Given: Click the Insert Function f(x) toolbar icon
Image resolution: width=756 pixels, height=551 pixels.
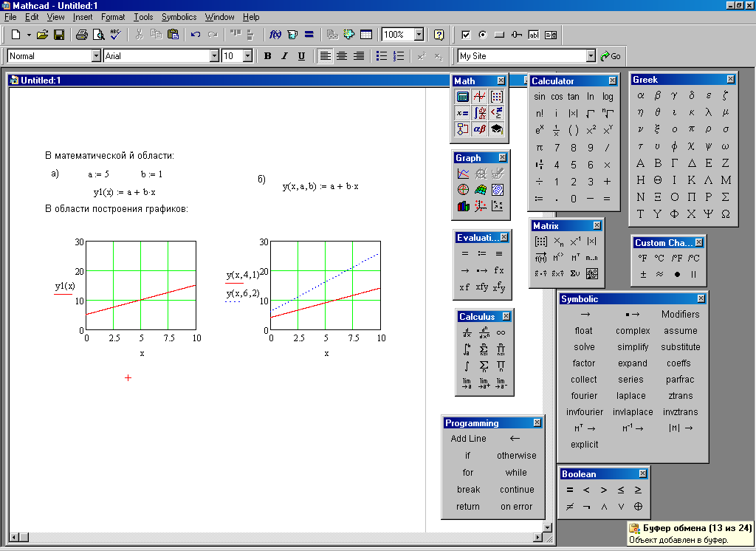Looking at the screenshot, I should (x=275, y=35).
